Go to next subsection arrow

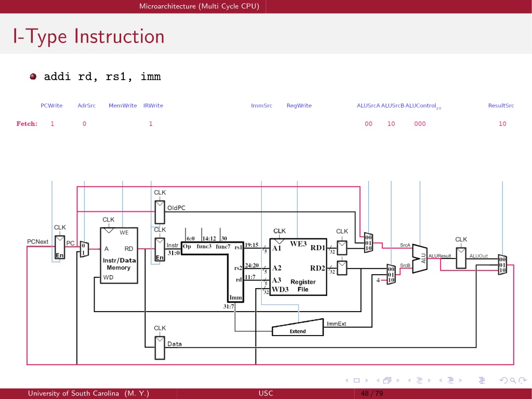point(429,380)
